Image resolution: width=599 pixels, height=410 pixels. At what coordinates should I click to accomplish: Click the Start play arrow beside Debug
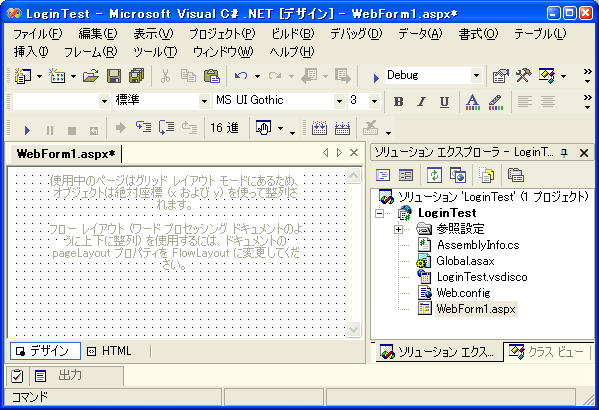[376, 78]
